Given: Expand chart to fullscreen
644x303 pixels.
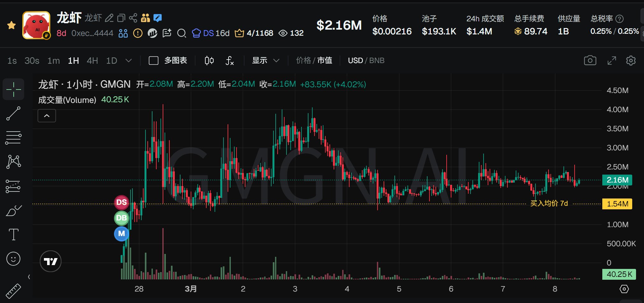Looking at the screenshot, I should (x=612, y=61).
